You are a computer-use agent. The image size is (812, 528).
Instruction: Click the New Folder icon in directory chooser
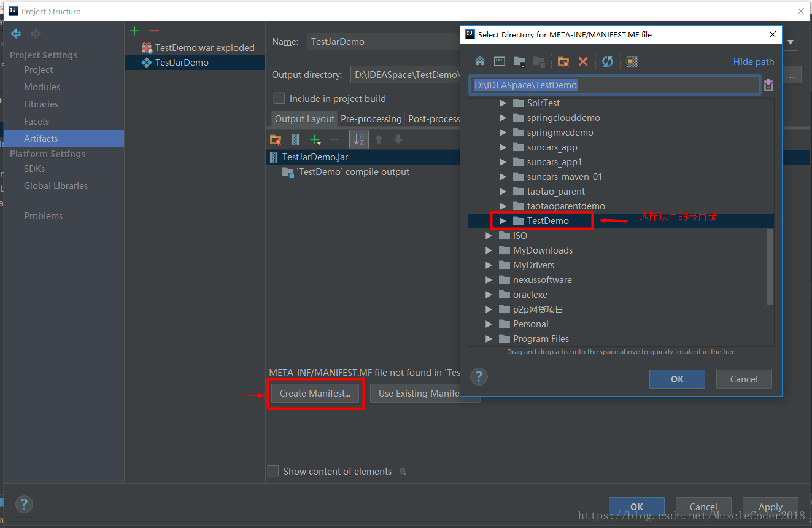tap(563, 61)
